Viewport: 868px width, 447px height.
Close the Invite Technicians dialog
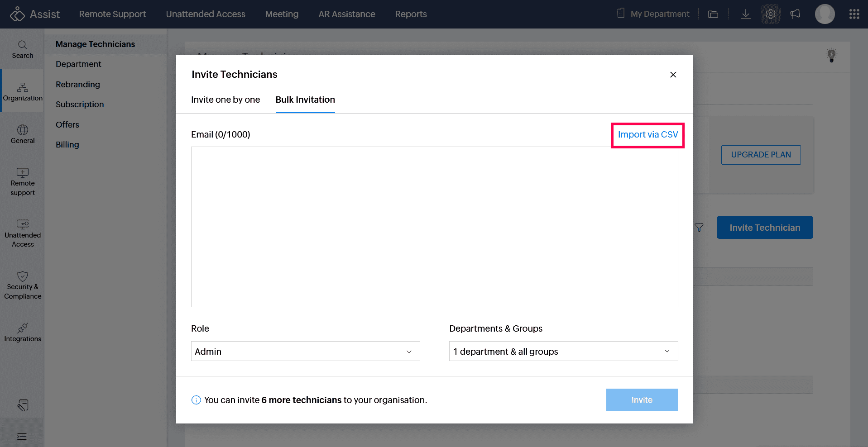pos(673,75)
